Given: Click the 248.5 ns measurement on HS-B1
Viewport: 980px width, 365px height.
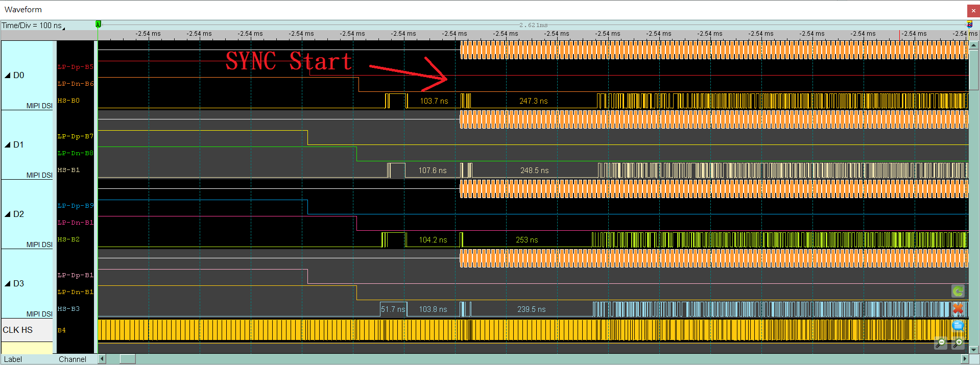Looking at the screenshot, I should coord(535,171).
